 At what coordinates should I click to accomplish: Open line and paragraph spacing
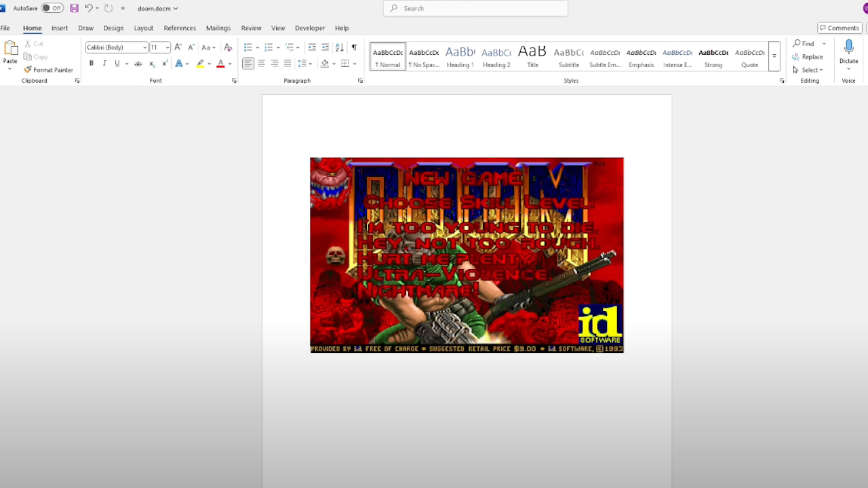click(303, 64)
